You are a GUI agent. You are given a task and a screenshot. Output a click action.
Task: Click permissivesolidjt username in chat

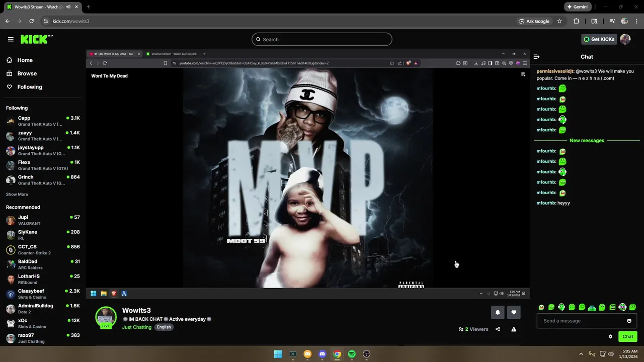coord(555,71)
